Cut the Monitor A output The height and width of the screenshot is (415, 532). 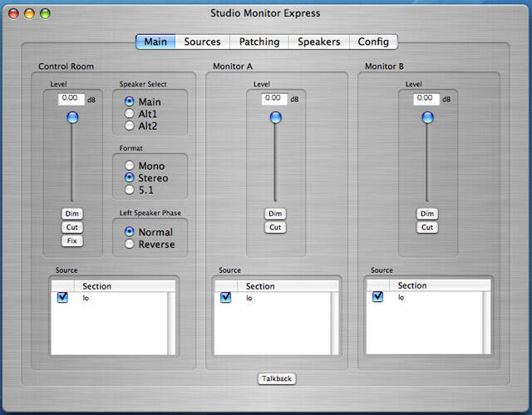pyautogui.click(x=275, y=227)
